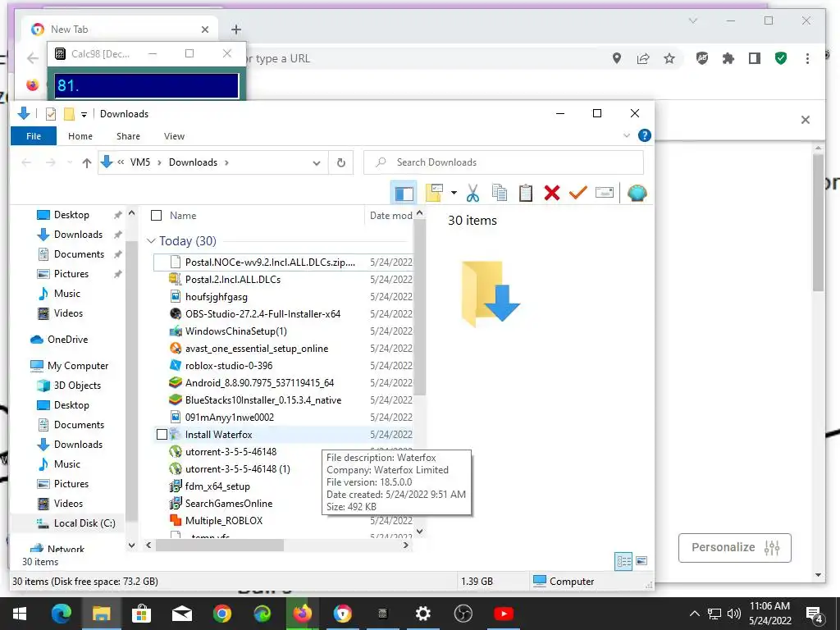Viewport: 840px width, 630px height.
Task: Click the new folder toolbar icon
Action: coord(435,192)
